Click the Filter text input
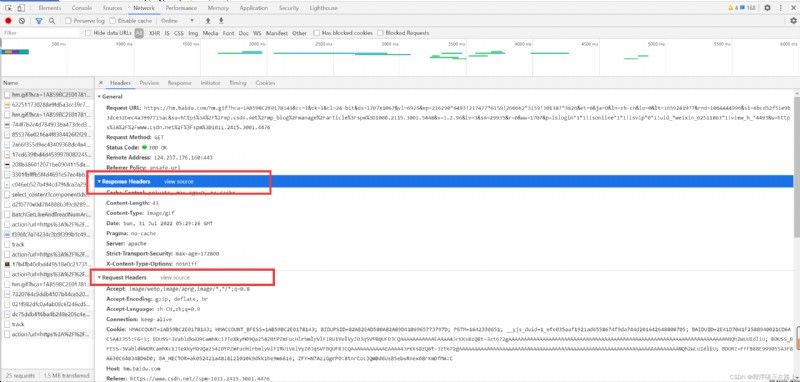Viewport: 800px width, 382px height. coord(41,33)
